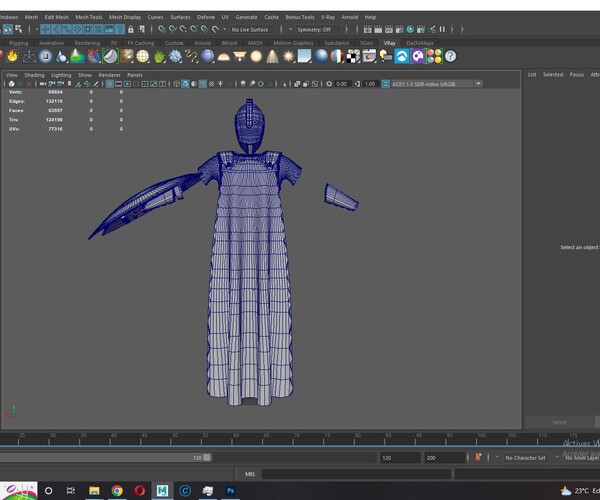Open V-Ray help question mark icon
Screen dimensions: 600x500
point(451,56)
